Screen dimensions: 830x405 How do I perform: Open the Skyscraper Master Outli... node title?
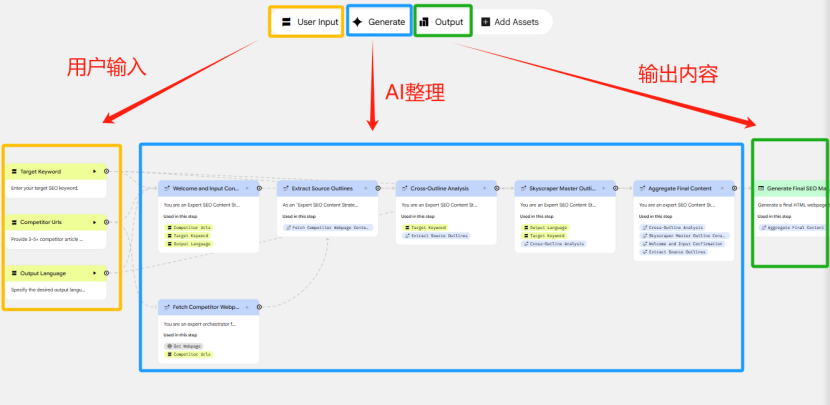tap(562, 188)
